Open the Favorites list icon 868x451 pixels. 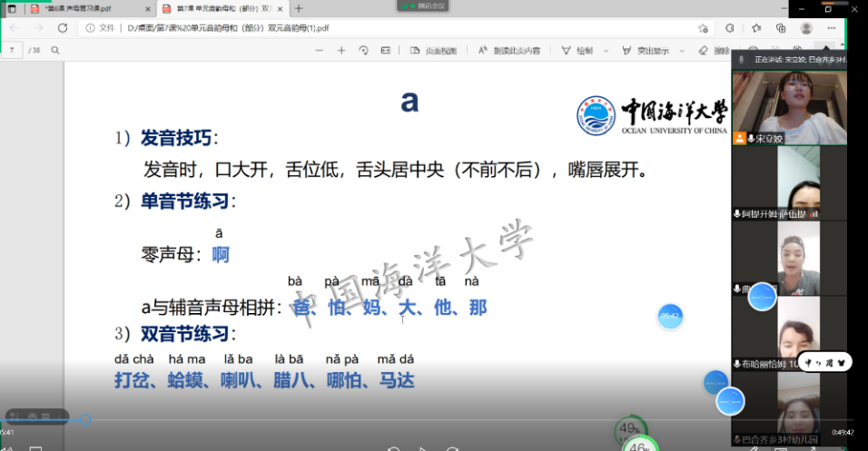pyautogui.click(x=756, y=28)
